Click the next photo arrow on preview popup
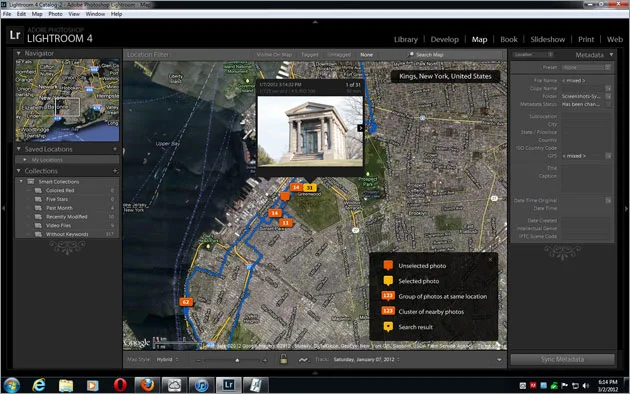The height and width of the screenshot is (394, 630). [x=360, y=128]
